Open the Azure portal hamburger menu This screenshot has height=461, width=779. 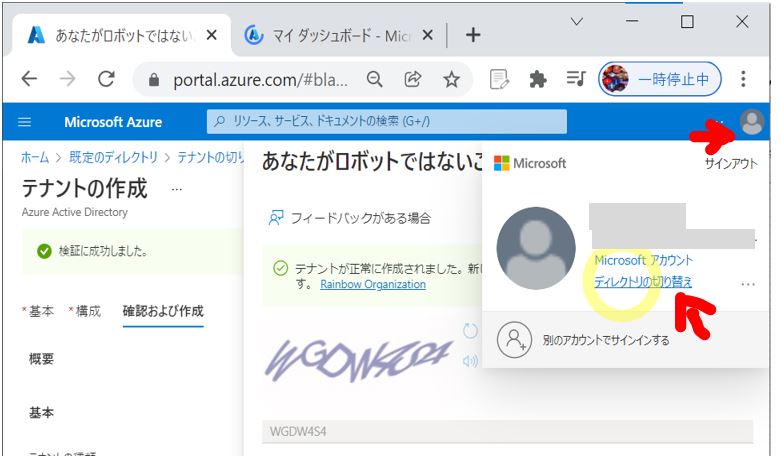click(24, 122)
